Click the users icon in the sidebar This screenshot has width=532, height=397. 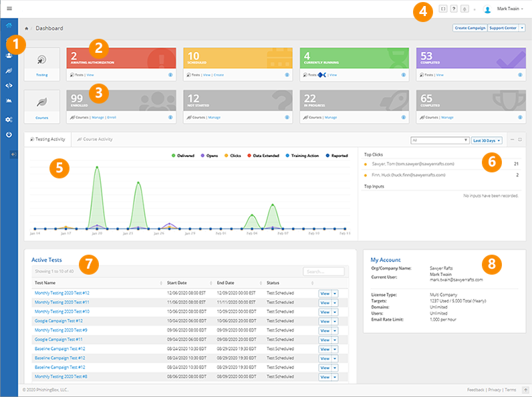[x=9, y=55]
